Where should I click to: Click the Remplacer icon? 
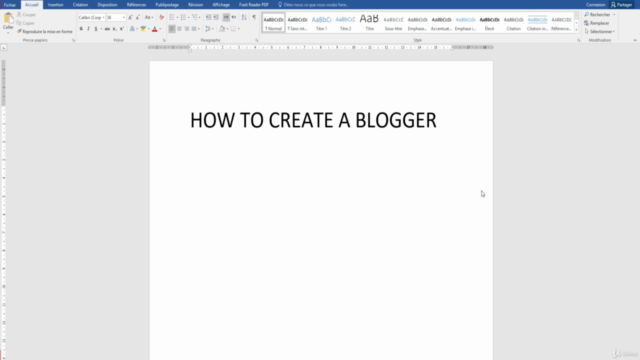point(587,23)
